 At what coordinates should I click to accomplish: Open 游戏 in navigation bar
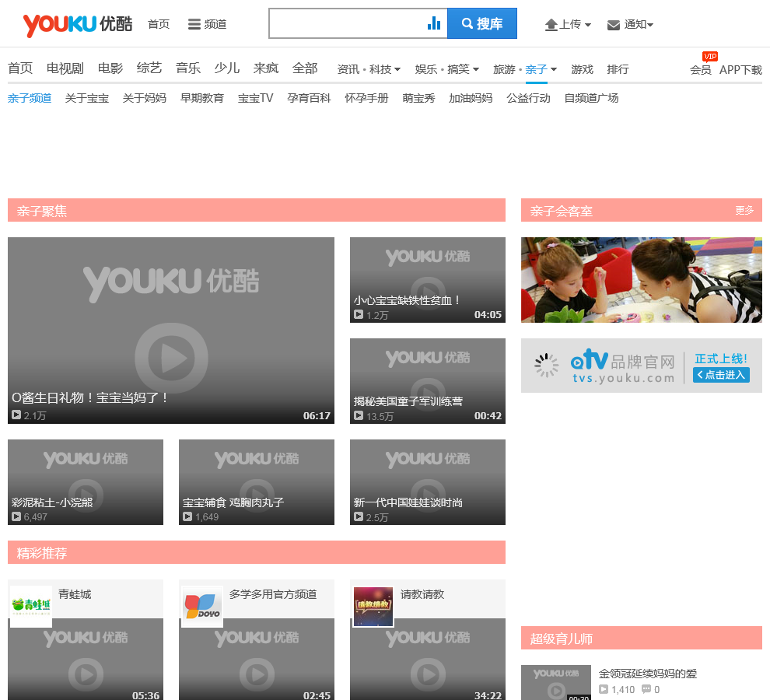[582, 69]
